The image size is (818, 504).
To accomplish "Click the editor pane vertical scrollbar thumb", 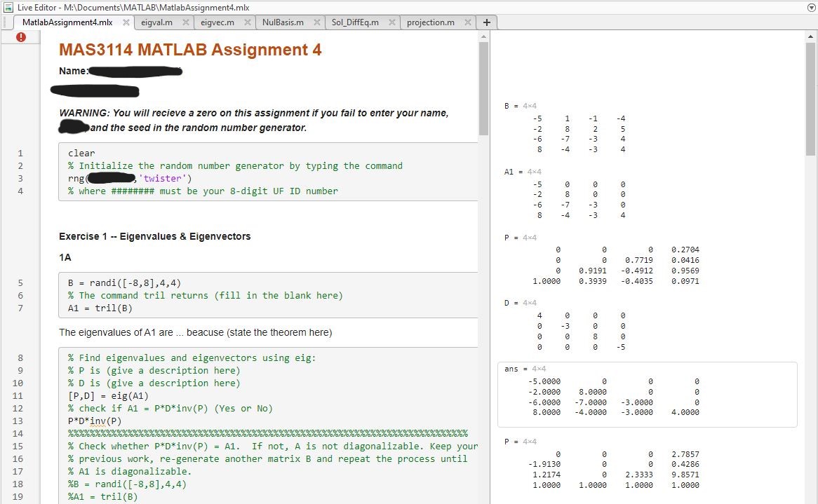I will click(x=483, y=88).
